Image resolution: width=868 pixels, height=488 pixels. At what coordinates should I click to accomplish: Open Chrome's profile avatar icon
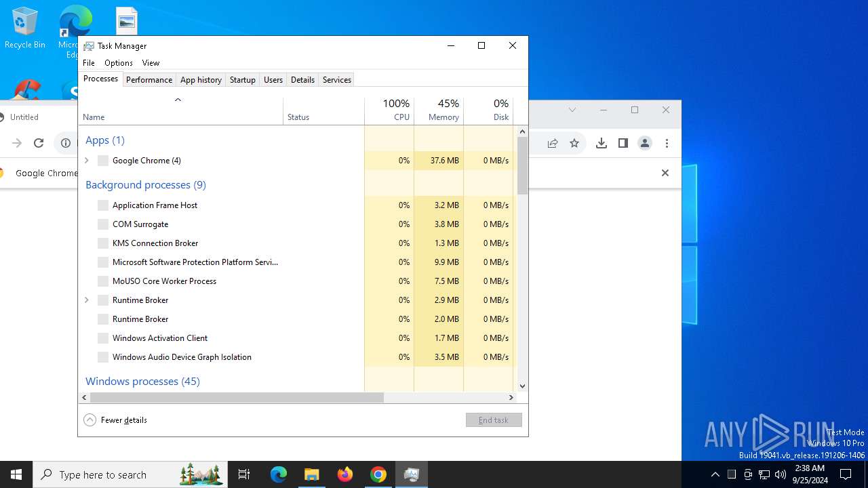(645, 143)
